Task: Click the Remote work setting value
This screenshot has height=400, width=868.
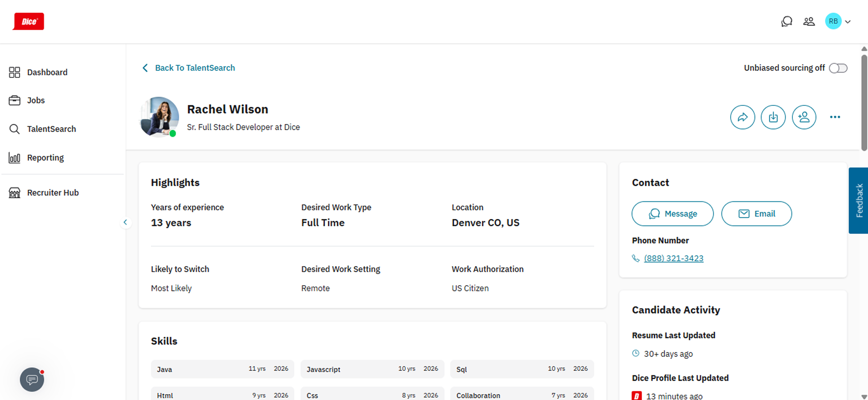Action: 315,288
